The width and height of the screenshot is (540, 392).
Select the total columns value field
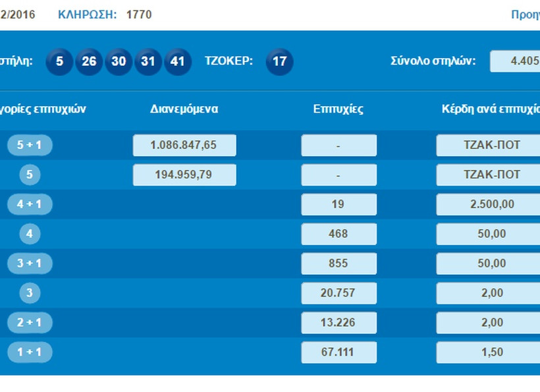click(515, 61)
